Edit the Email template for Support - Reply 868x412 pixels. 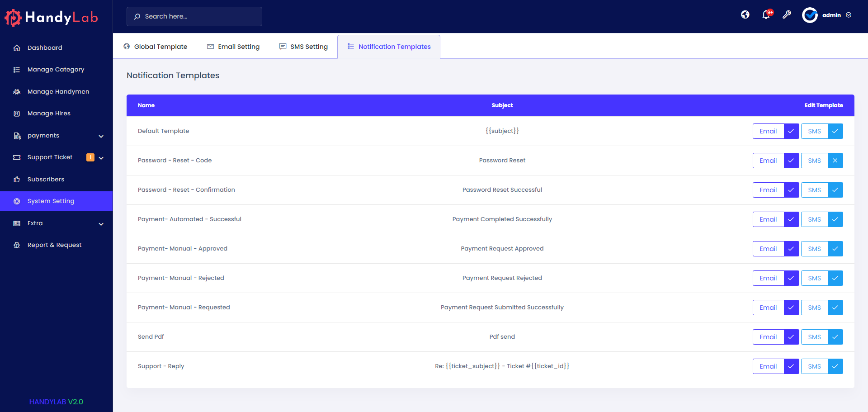(768, 366)
